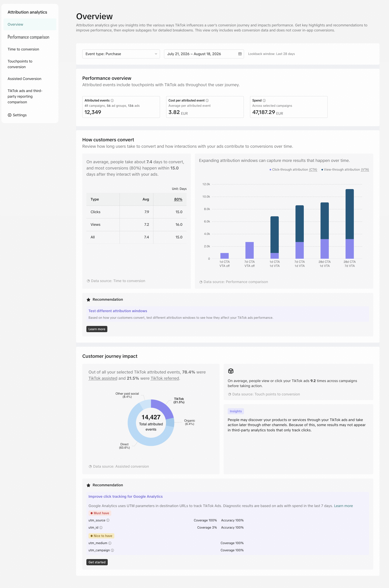Click the 7d CTA VTA off bar
Screen dimensions: 389x588
click(x=250, y=250)
